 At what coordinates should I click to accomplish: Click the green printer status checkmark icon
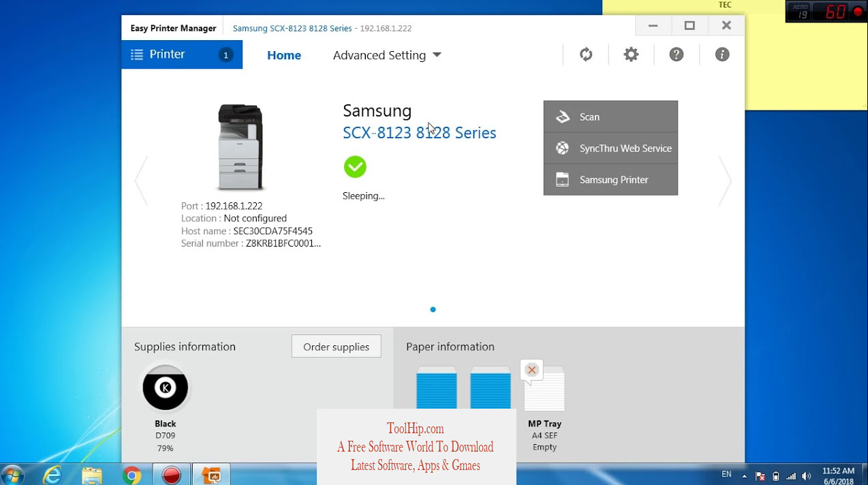(355, 167)
